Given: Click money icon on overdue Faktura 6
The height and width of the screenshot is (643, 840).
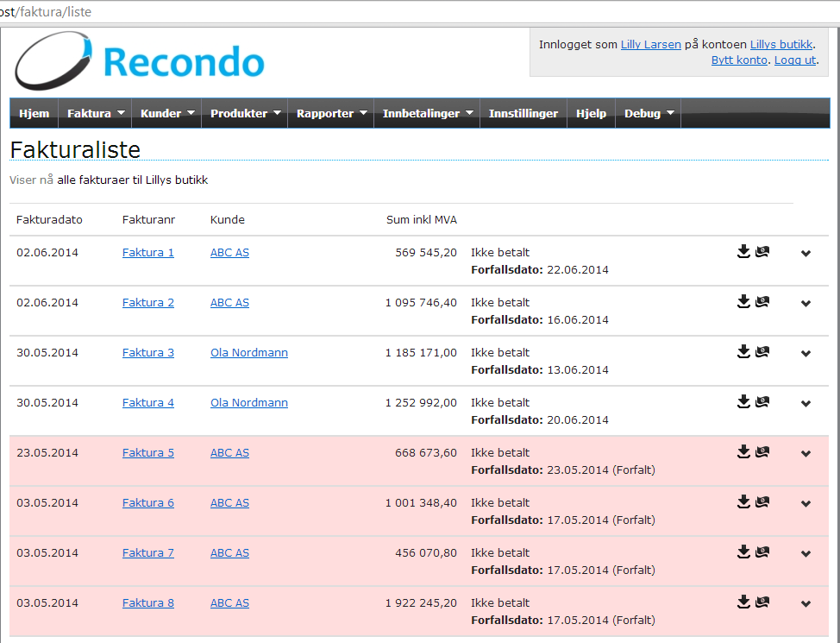Looking at the screenshot, I should pyautogui.click(x=762, y=502).
